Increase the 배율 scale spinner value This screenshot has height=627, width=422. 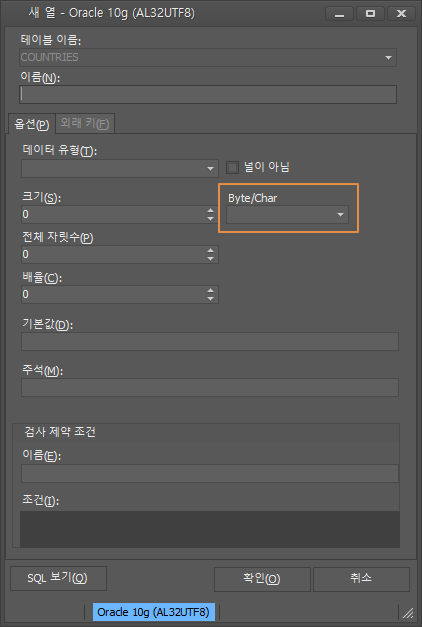coord(210,290)
